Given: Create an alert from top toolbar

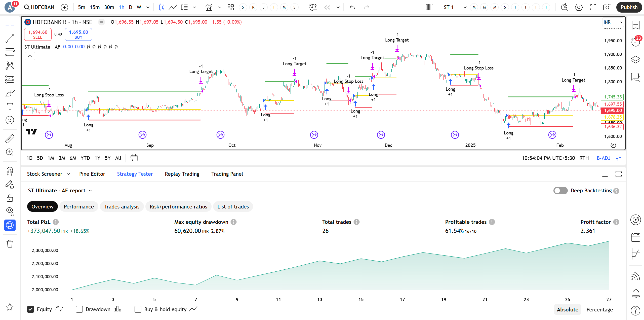Looking at the screenshot, I should coord(313,7).
